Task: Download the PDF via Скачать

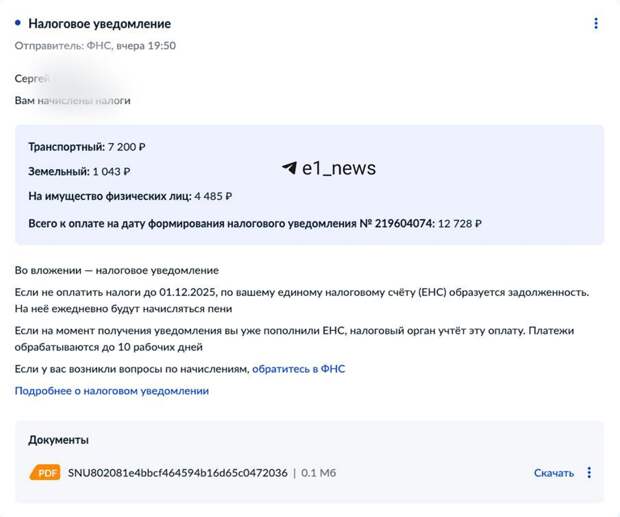Action: click(x=554, y=473)
